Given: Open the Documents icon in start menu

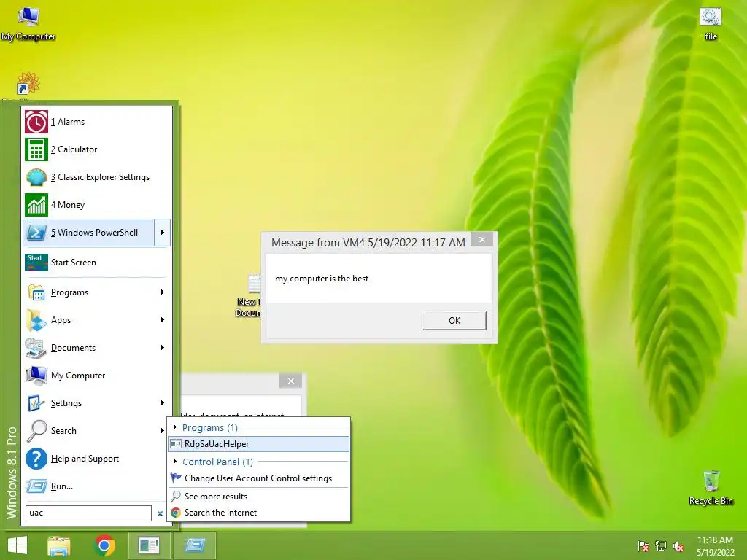Looking at the screenshot, I should pyautogui.click(x=36, y=348).
